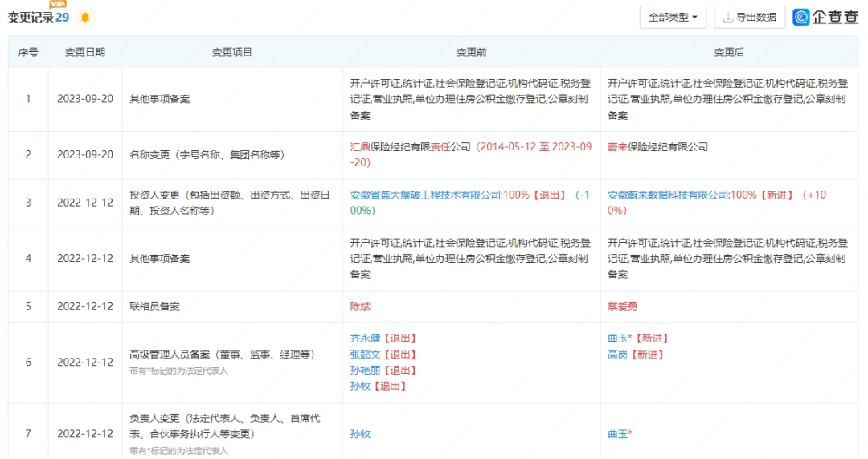Click the 变更日期 column header
This screenshot has width=868, height=459.
(x=85, y=52)
